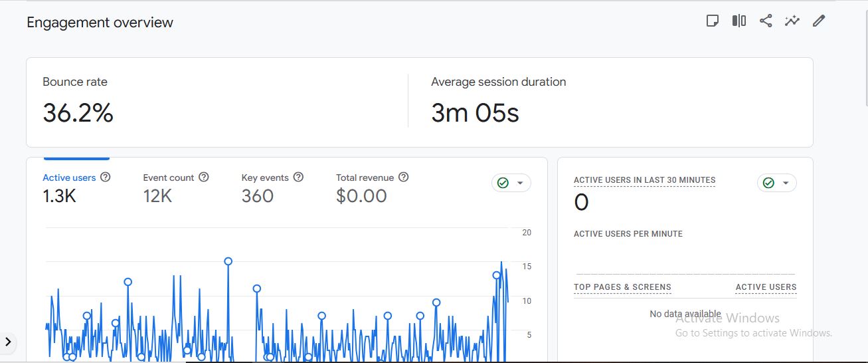Open data quality dropdown in realtime card
This screenshot has width=868, height=363.
[777, 183]
